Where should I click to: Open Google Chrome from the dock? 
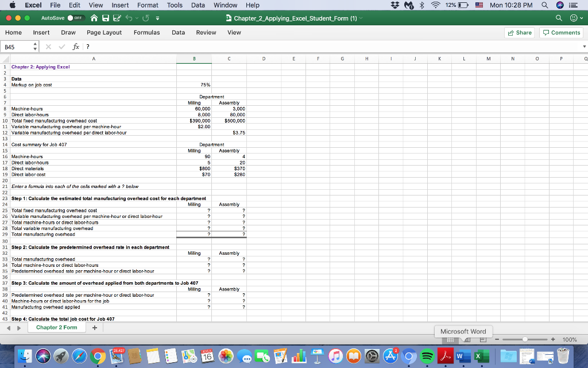point(98,356)
